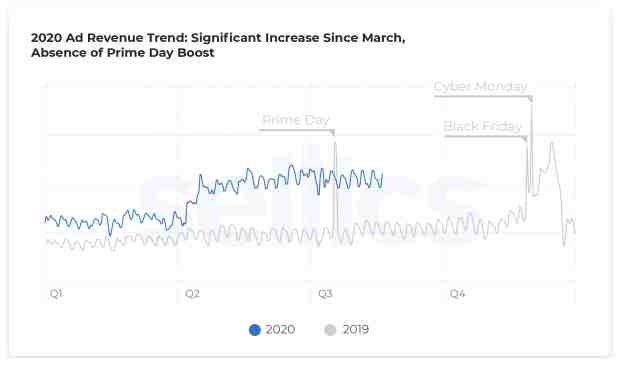Select the Prime Day annotation label
Viewport: 619px width, 365px height.
click(296, 120)
